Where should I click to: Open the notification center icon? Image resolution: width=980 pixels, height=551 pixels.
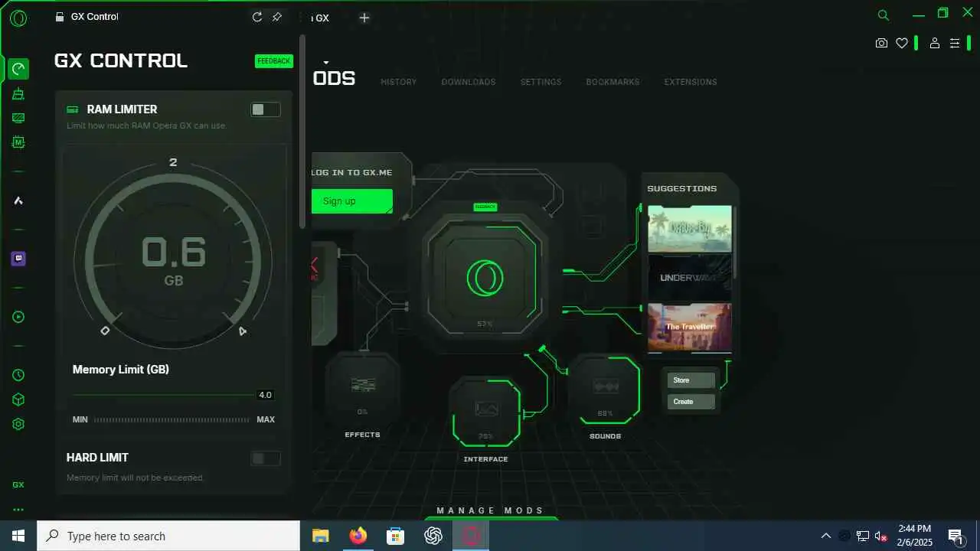click(x=955, y=536)
